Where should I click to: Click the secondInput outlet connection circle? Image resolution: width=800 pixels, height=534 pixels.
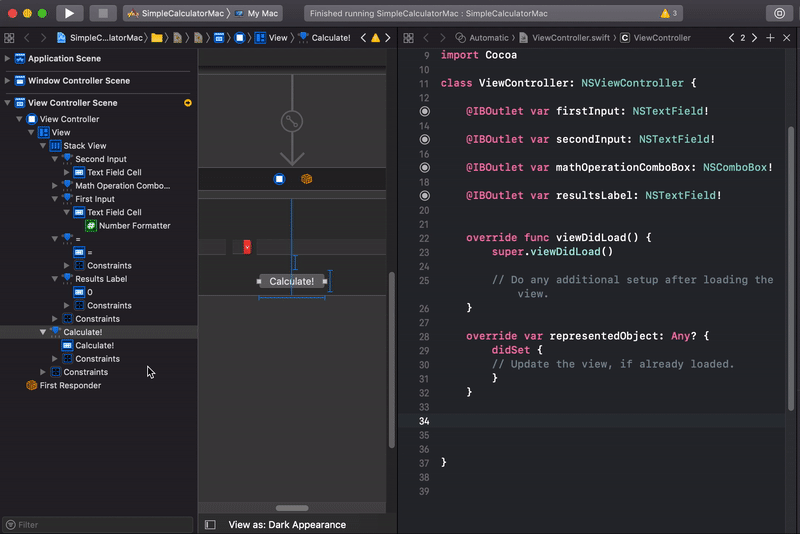pyautogui.click(x=424, y=139)
